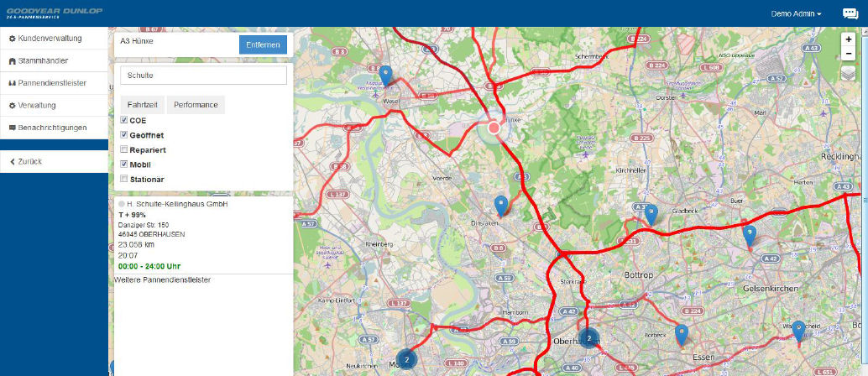Click the Entfernen button

263,44
